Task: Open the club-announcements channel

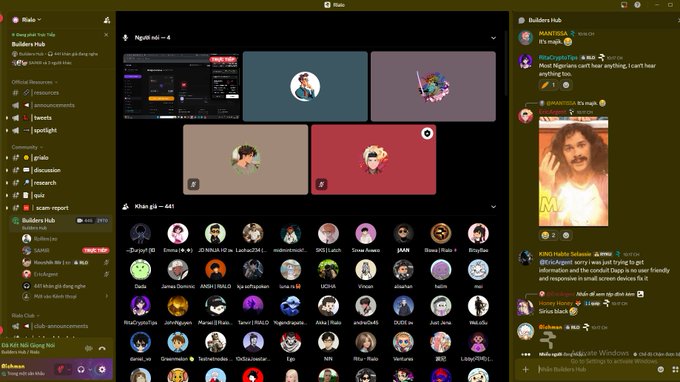Action: point(60,326)
